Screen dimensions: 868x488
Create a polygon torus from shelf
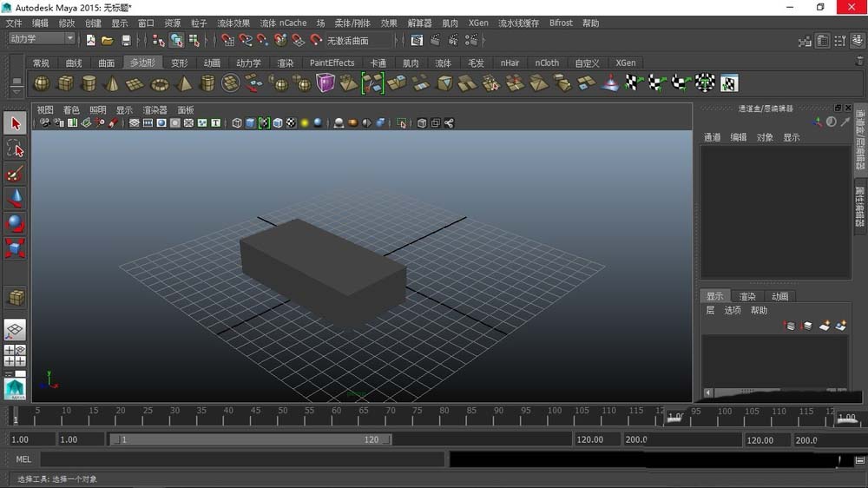[160, 84]
